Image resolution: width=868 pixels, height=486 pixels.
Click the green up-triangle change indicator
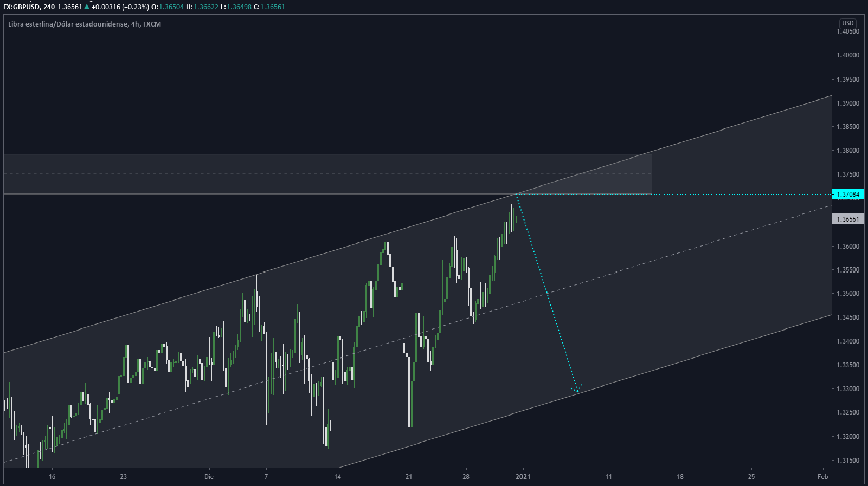[87, 7]
